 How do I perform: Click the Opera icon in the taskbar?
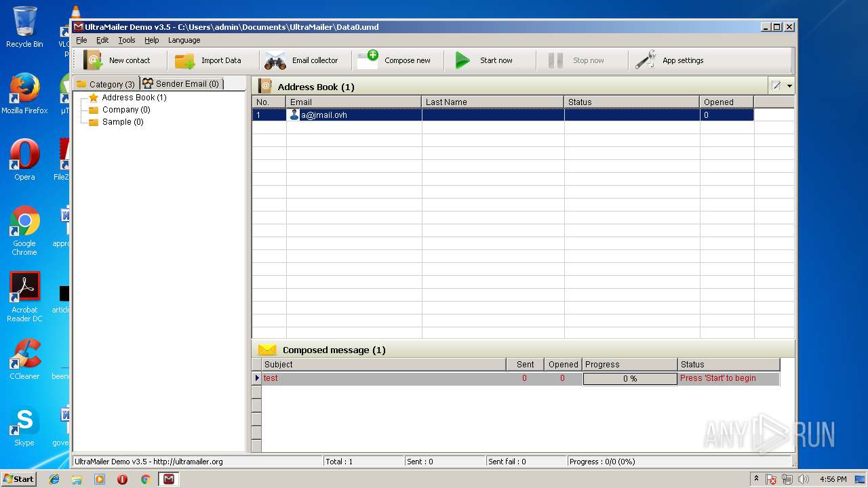[123, 479]
